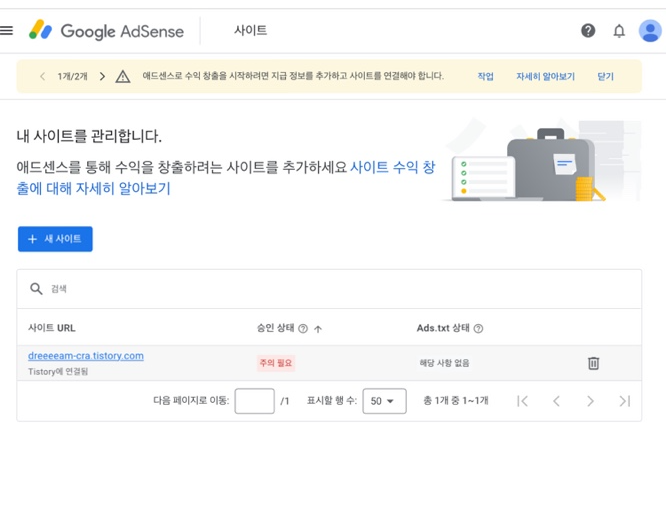The height and width of the screenshot is (522, 666).
Task: Open dreeeeam-cra.tistory.com site link
Action: tap(86, 356)
